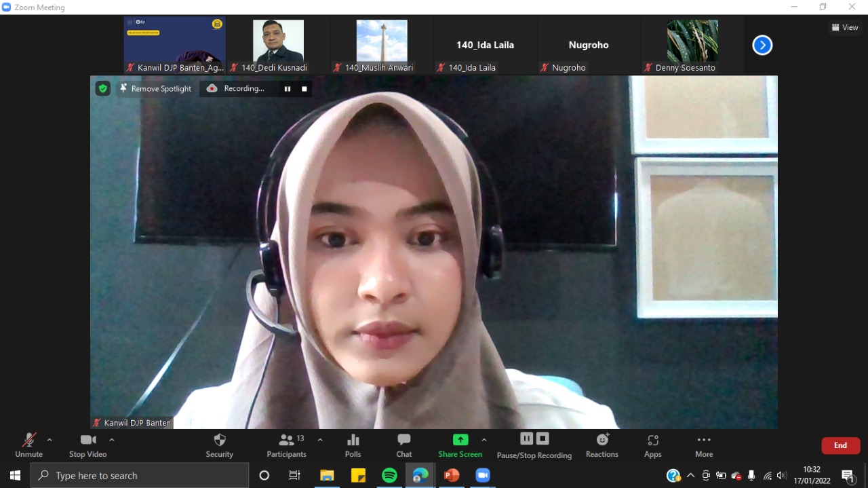Show next participants with blue arrow
The height and width of the screenshot is (488, 868).
click(x=762, y=45)
